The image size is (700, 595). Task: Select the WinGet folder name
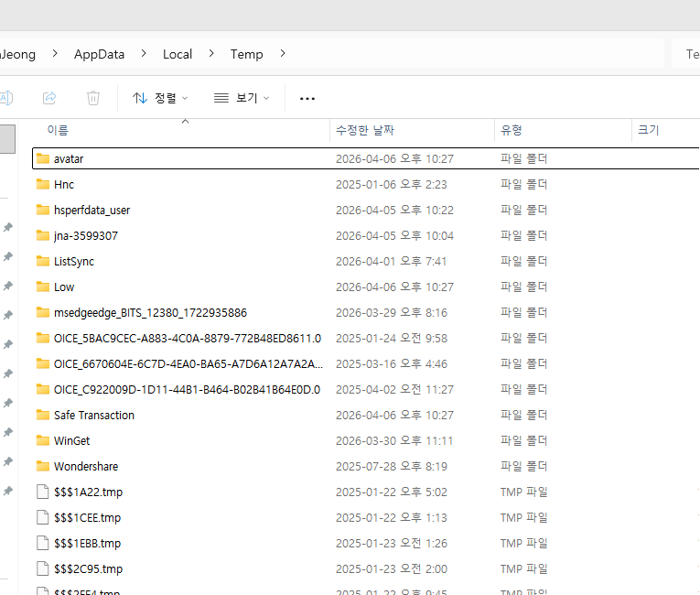pyautogui.click(x=72, y=441)
